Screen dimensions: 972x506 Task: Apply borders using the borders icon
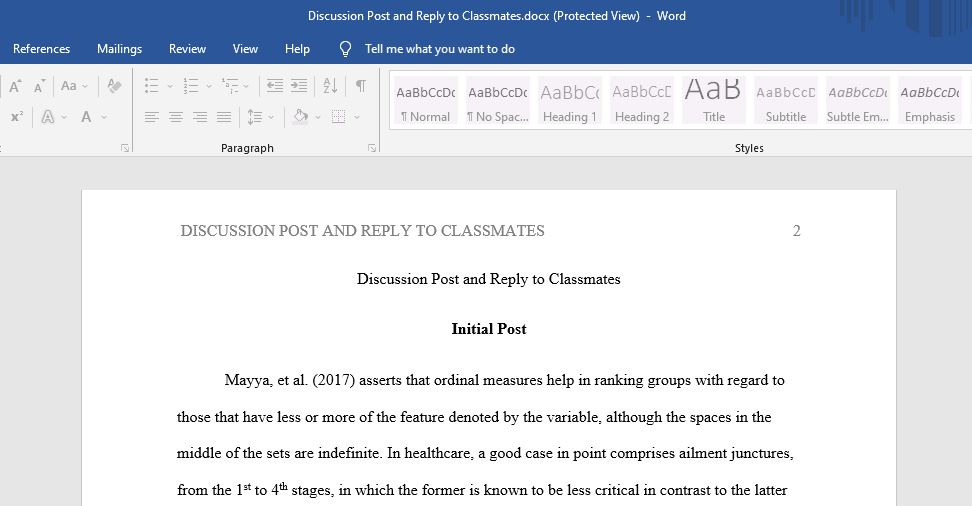tap(338, 117)
